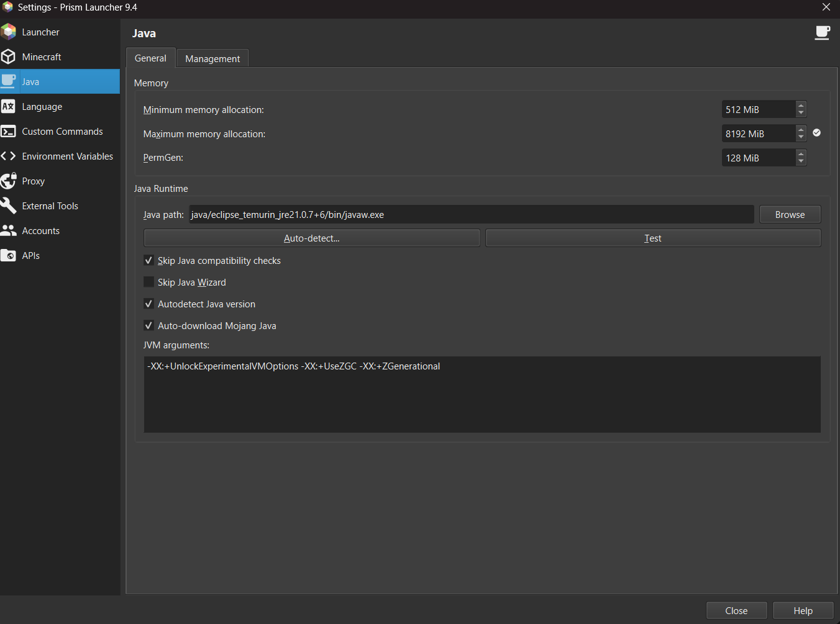Click the Proxy globe icon
Screen dimensions: 840x624
[x=9, y=181]
